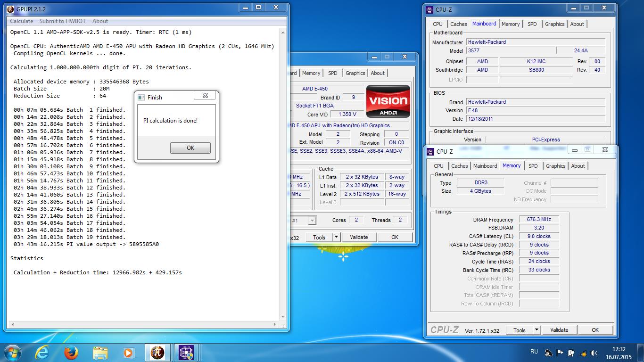Click the RU language indicator
Screen dimensions: 644x362
534,352
